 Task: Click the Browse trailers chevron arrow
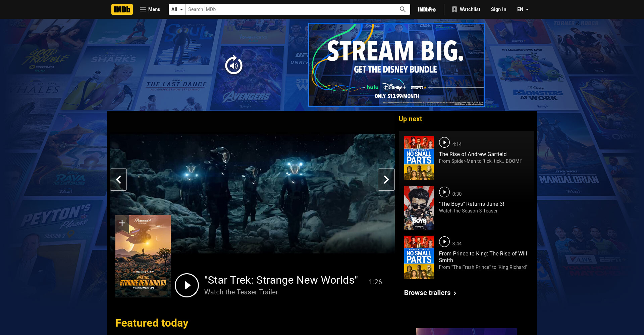click(455, 293)
